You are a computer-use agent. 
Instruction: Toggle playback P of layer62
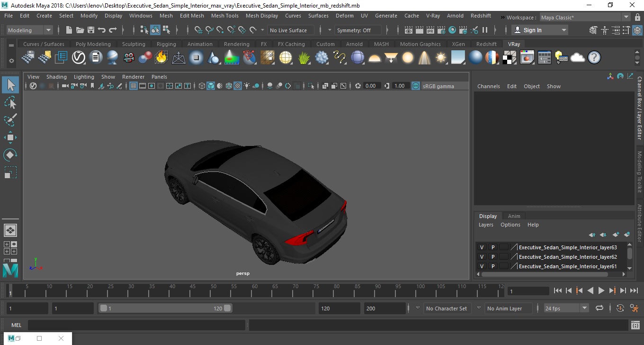pyautogui.click(x=492, y=257)
